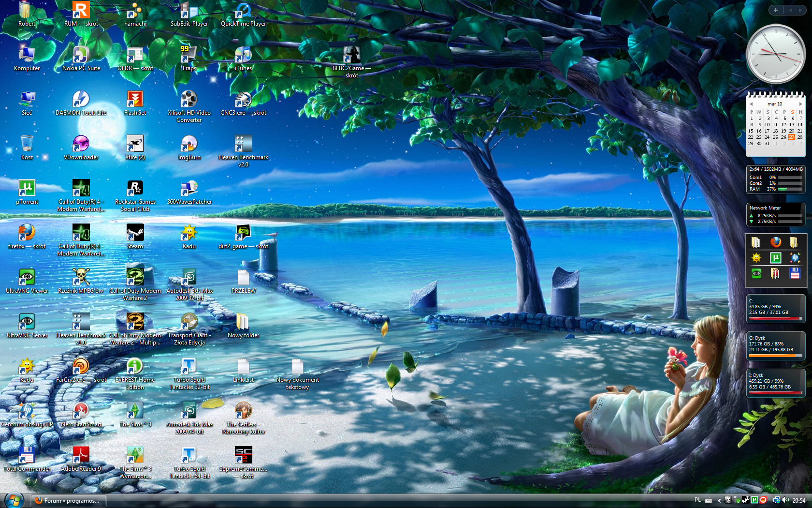Go to previous month in calendar gadget

(751, 104)
